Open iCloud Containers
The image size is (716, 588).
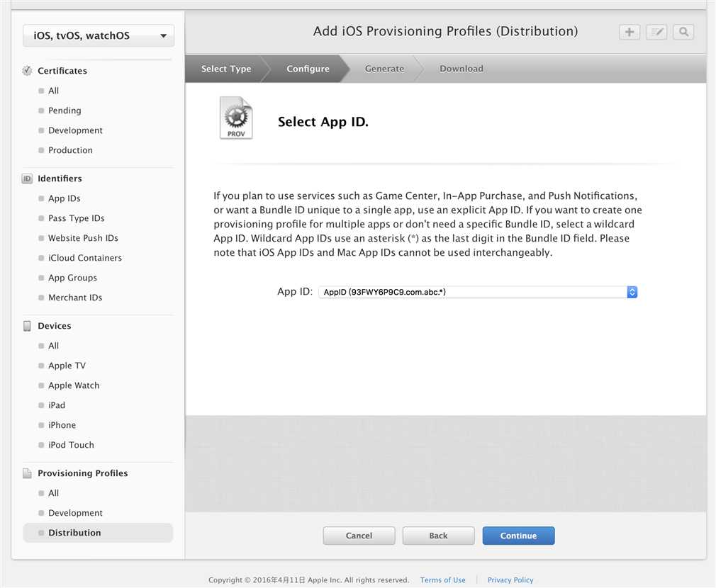(85, 258)
